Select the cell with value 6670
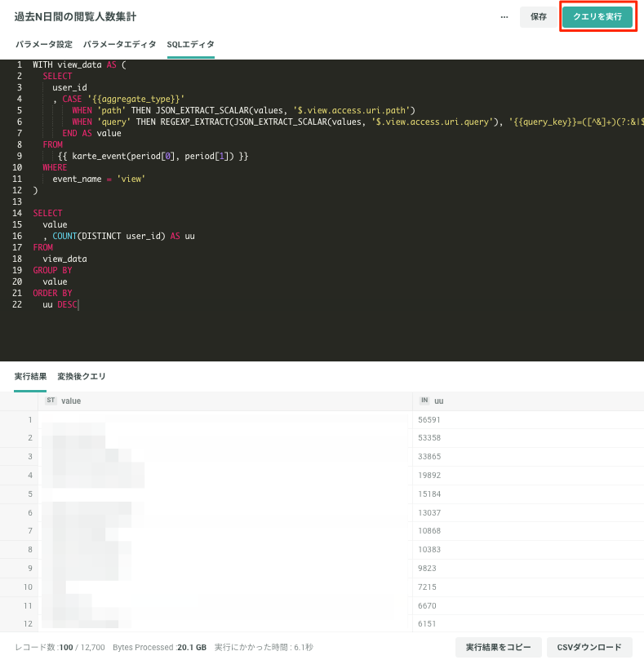644x660 pixels. tap(528, 605)
